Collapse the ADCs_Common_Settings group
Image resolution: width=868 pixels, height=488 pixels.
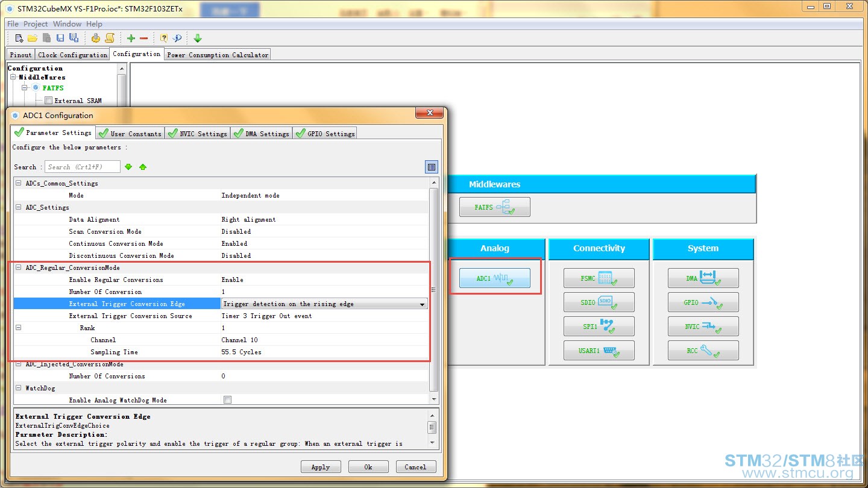coord(18,183)
